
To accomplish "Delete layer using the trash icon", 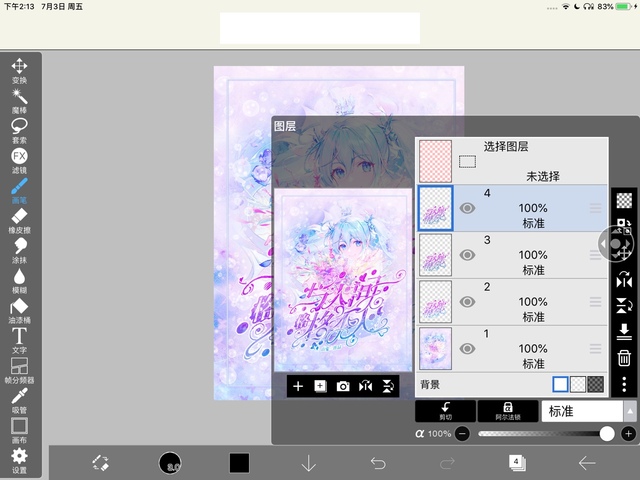I will pyautogui.click(x=624, y=358).
